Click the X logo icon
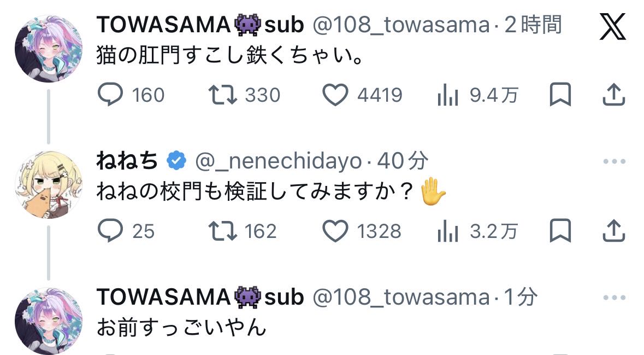 (612, 27)
